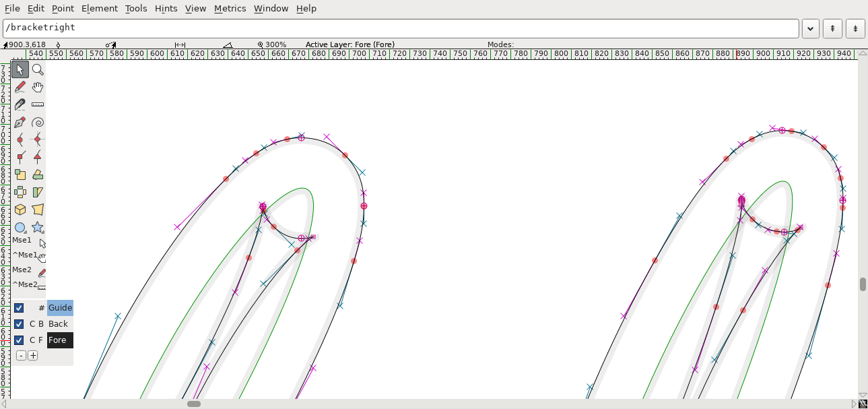Select the Knife cut tool
Screen dimensions: 868x409
coord(20,104)
